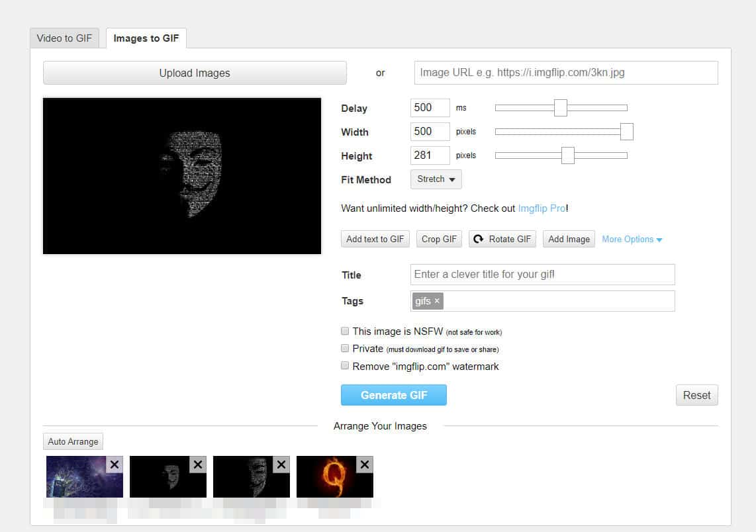Image resolution: width=756 pixels, height=532 pixels.
Task: Expand More Options
Action: coord(632,239)
